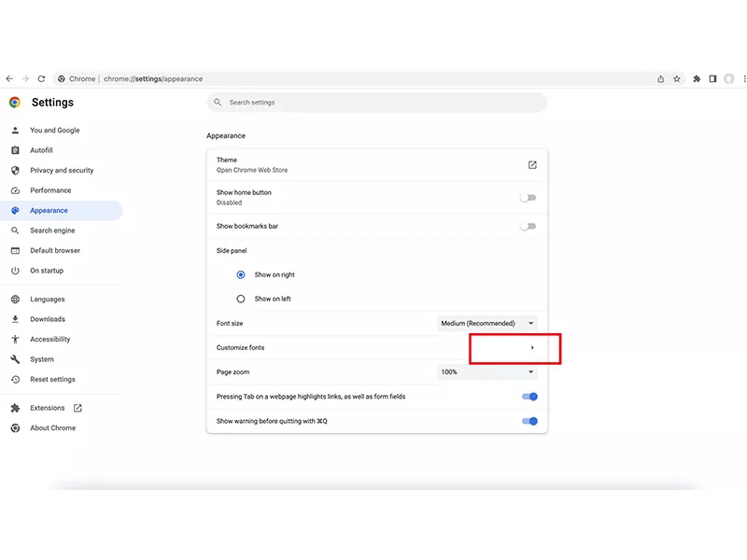Disable the Pressing Tab highlights links toggle
This screenshot has height=560, width=747.
529,397
